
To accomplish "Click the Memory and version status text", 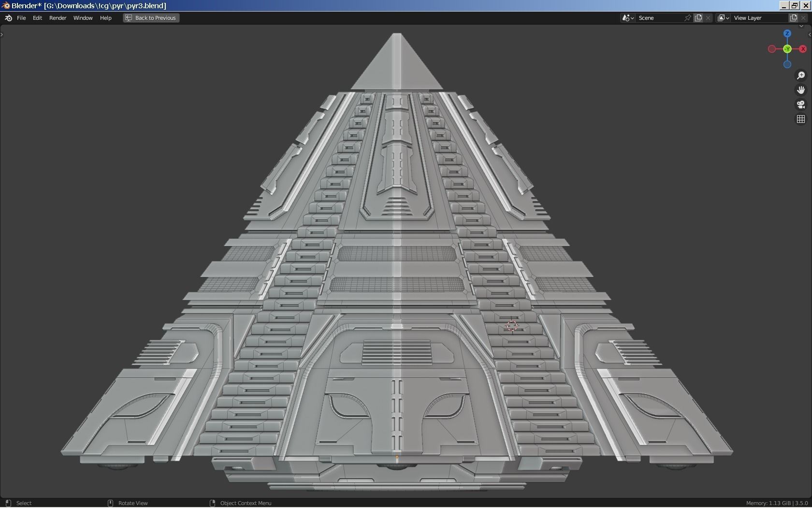I will pos(777,503).
